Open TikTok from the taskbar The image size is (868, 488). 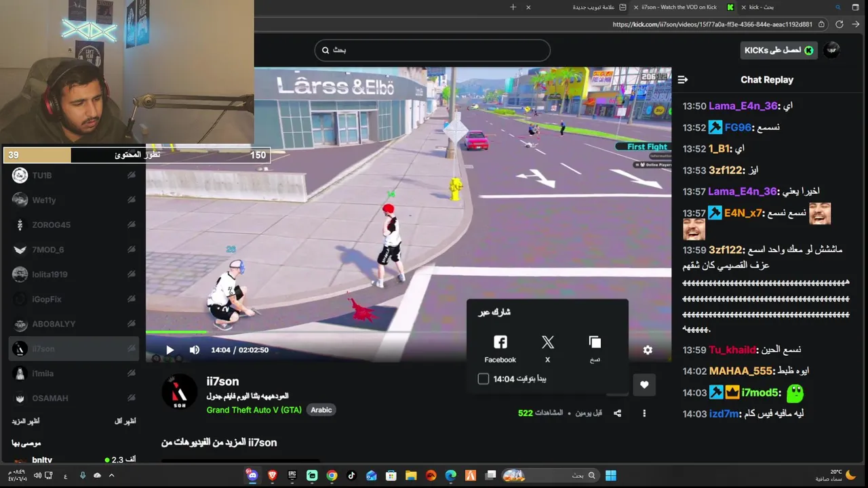pyautogui.click(x=351, y=475)
